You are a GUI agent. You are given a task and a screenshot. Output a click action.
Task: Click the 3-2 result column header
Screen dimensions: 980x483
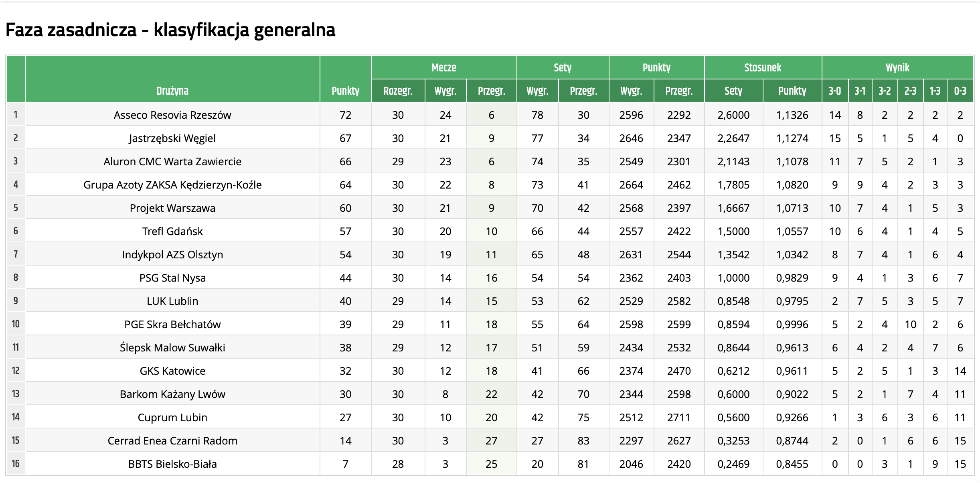coord(885,91)
